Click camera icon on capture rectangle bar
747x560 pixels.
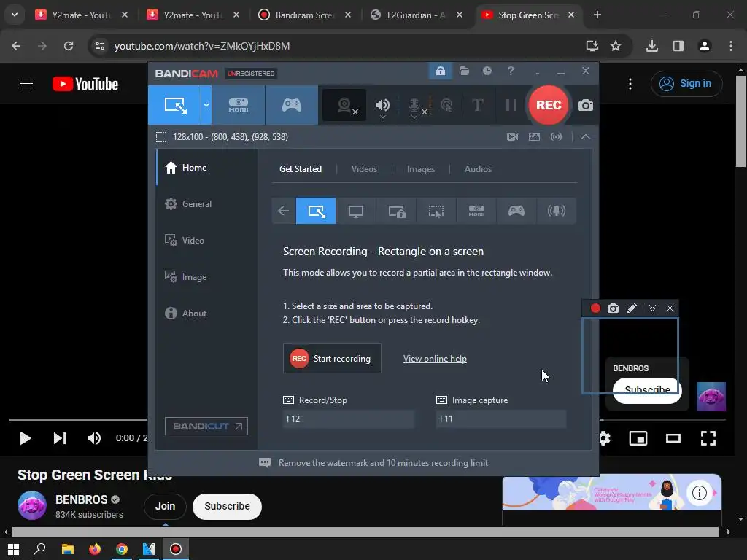tap(613, 308)
